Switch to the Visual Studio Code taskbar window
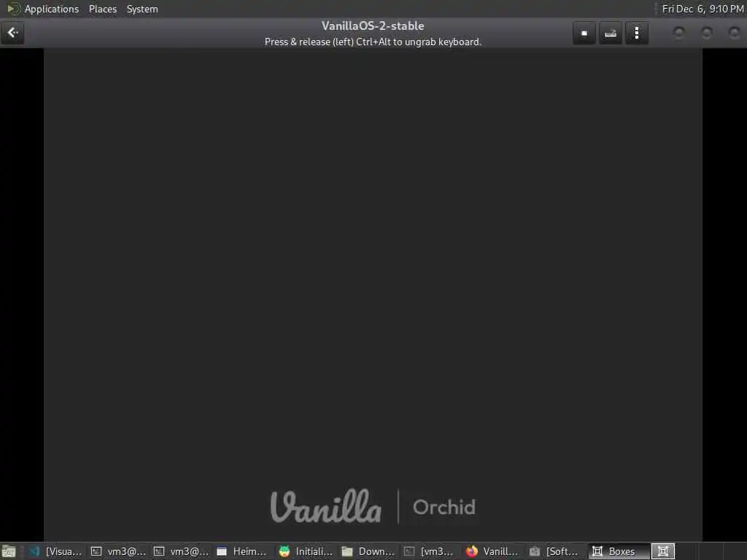 click(55, 551)
